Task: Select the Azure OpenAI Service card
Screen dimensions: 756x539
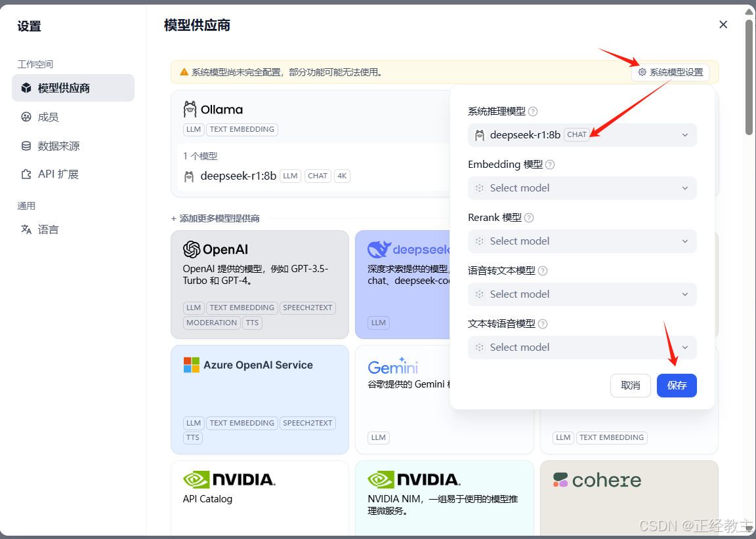Action: 259,399
